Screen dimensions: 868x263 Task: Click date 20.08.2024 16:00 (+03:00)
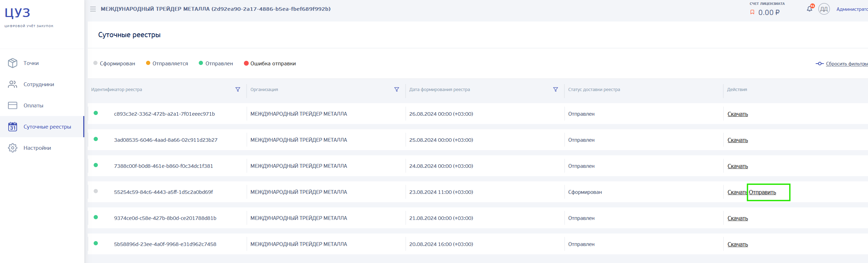click(441, 244)
